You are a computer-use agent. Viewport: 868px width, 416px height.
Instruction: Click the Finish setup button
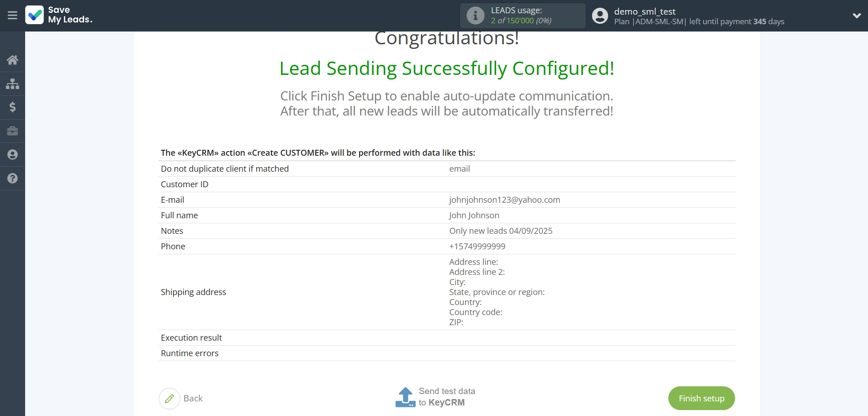click(x=701, y=398)
